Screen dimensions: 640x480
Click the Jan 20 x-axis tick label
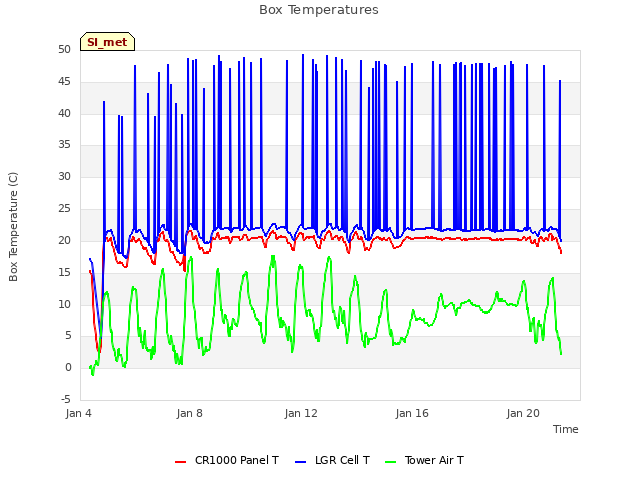point(523,413)
